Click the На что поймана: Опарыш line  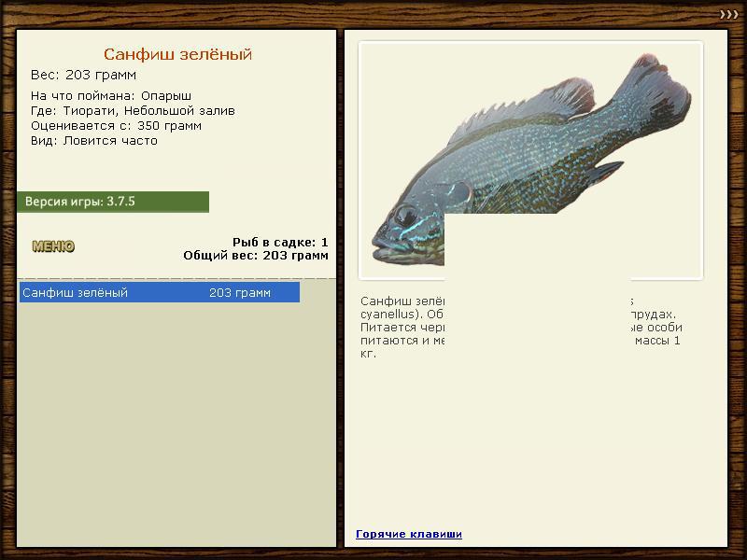(111, 96)
